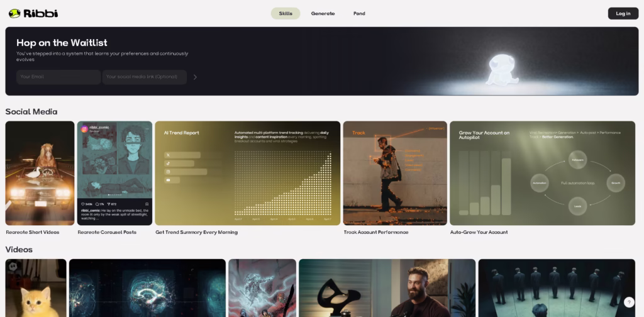The width and height of the screenshot is (644, 317).
Task: Switch to the Skills tab
Action: click(x=286, y=13)
